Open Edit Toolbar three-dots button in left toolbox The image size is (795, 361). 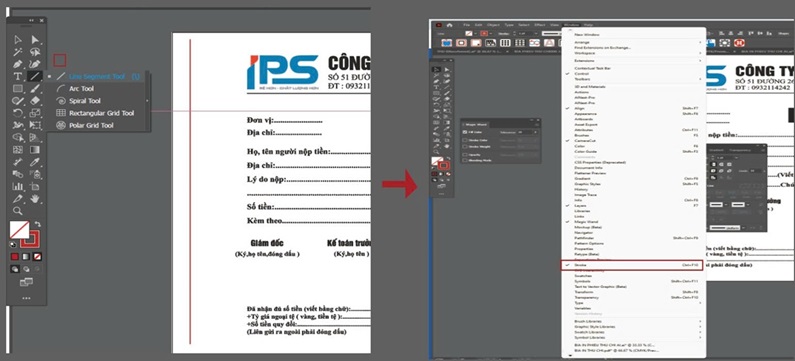[x=26, y=298]
